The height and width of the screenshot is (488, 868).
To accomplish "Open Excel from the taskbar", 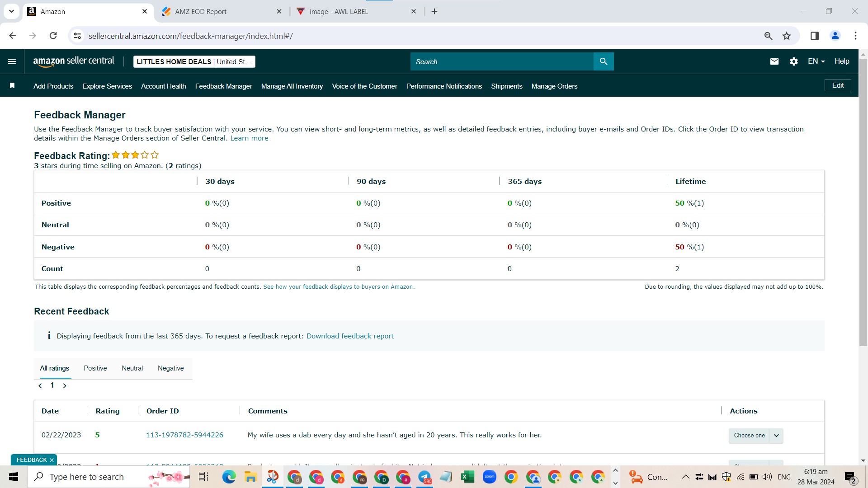I will [x=467, y=477].
